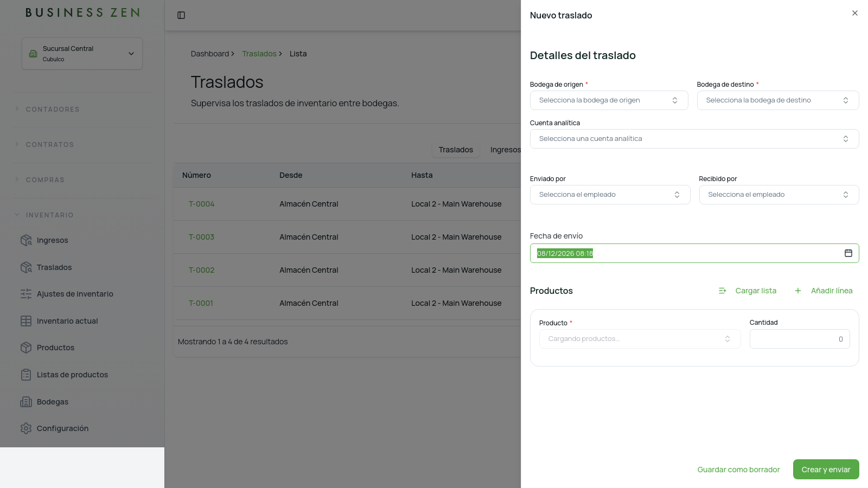The image size is (868, 488).
Task: Open transfer T-0001 link
Action: coord(201,303)
